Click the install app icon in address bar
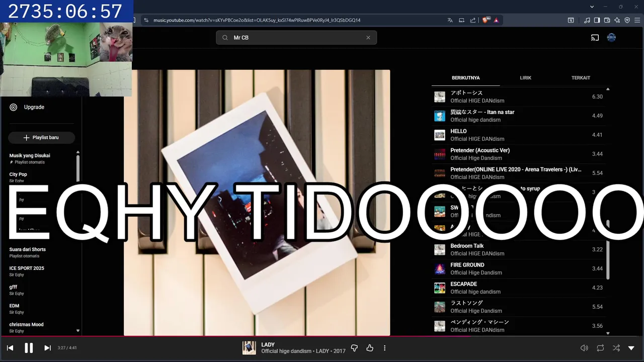The height and width of the screenshot is (362, 644). click(x=461, y=20)
